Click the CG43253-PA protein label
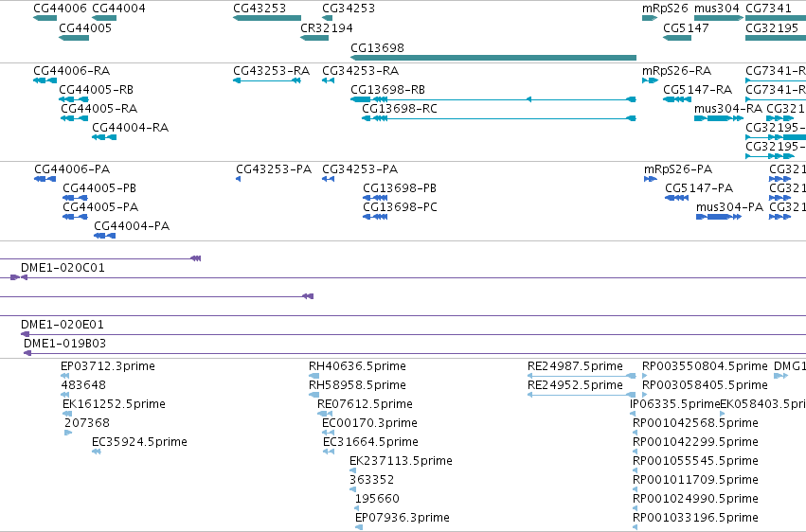 click(274, 168)
